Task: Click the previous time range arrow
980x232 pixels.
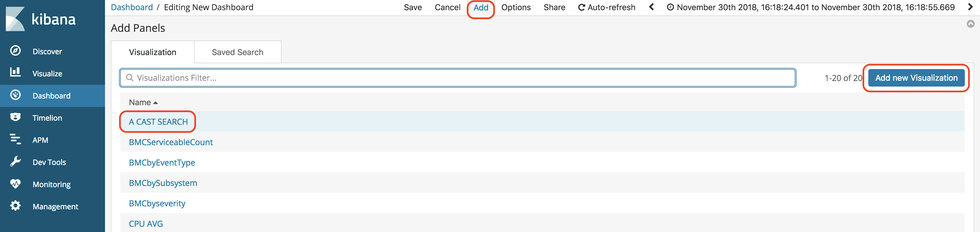Action: (x=651, y=7)
